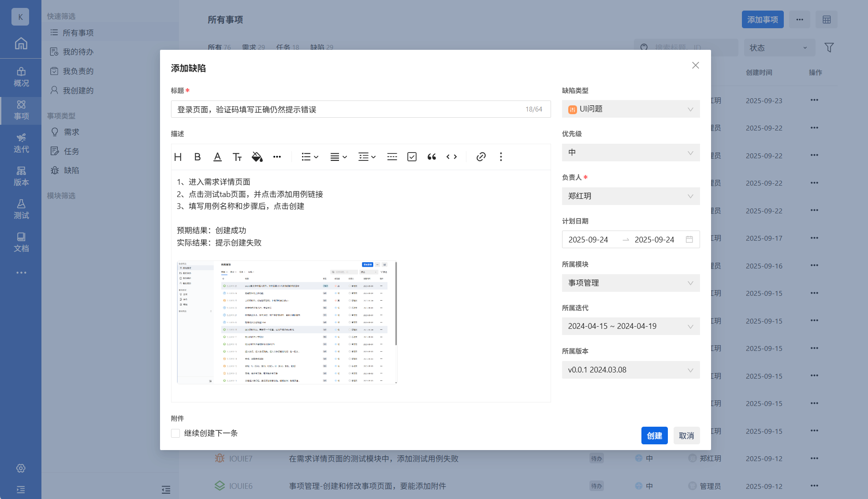
Task: Click the defect title input field
Action: [348, 109]
